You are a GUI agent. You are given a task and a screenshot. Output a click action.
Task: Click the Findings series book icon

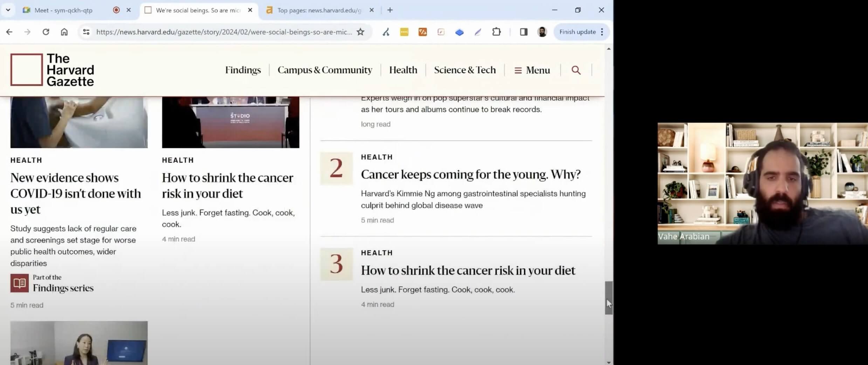coord(20,283)
